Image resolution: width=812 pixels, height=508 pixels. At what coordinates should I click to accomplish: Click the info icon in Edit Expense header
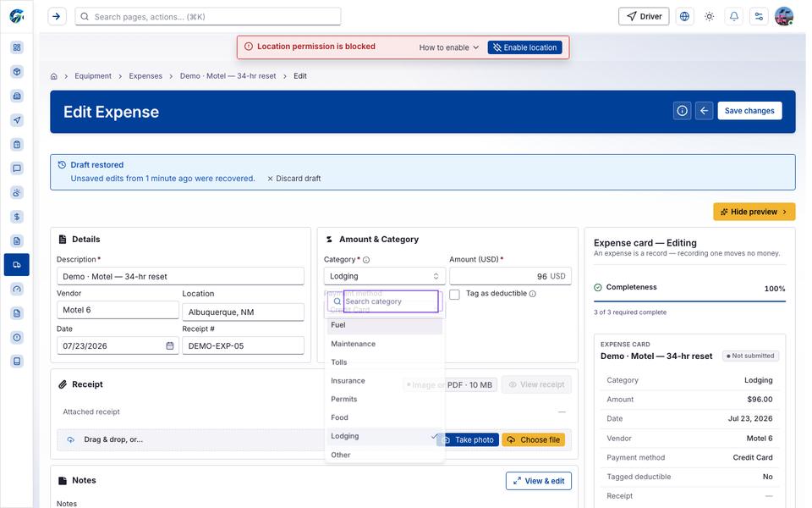682,110
